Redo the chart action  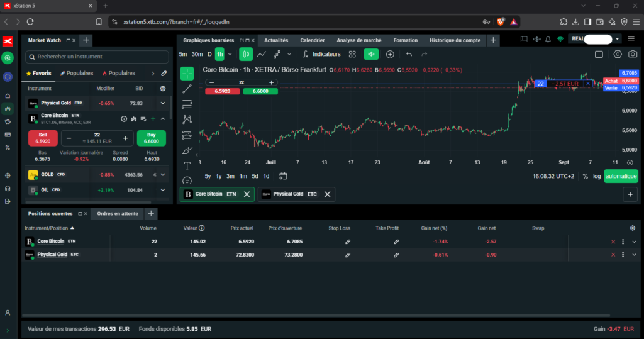click(x=425, y=54)
